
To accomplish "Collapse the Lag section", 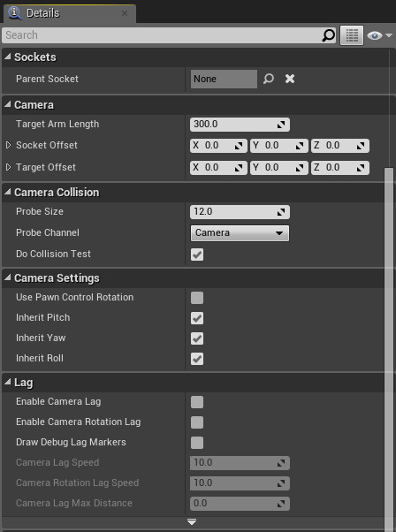I will click(x=7, y=382).
